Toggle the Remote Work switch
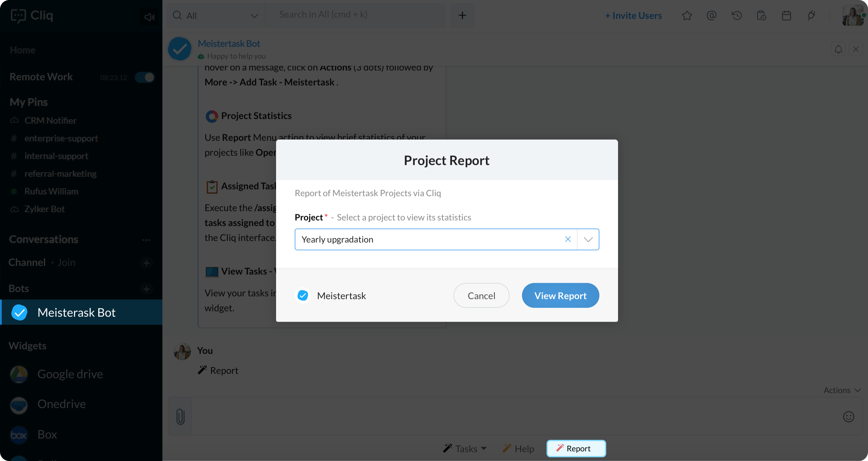The image size is (868, 461). 145,77
